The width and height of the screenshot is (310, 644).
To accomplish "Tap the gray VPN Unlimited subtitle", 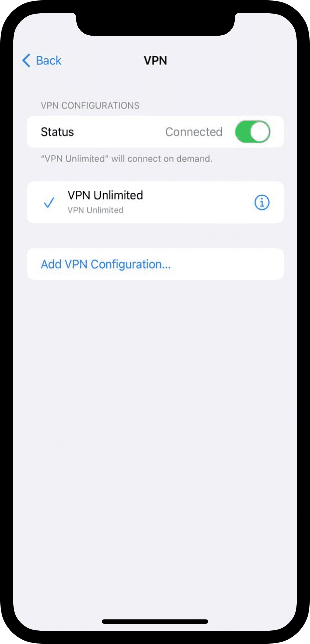I will pyautogui.click(x=95, y=210).
